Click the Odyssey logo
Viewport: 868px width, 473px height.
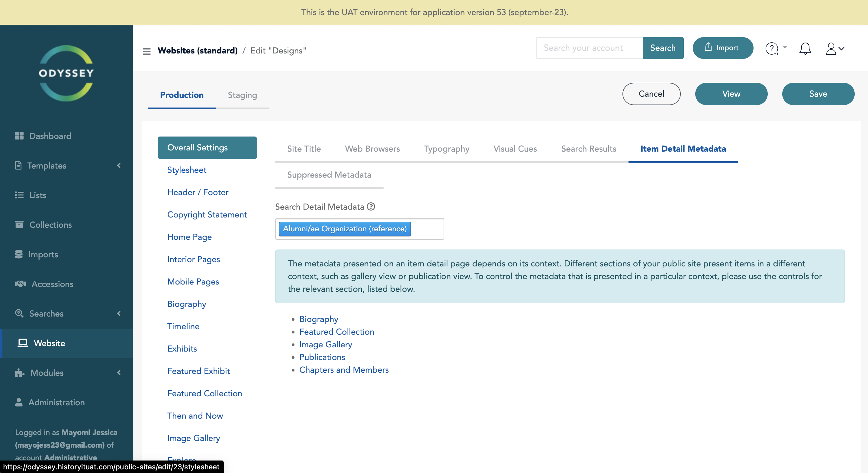click(x=66, y=73)
